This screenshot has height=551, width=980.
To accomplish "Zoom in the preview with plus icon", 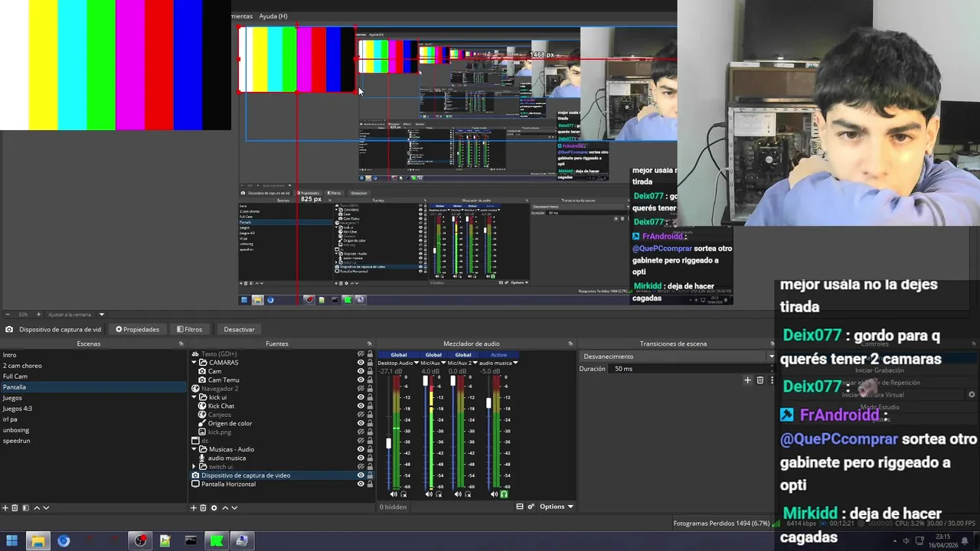I will [39, 315].
